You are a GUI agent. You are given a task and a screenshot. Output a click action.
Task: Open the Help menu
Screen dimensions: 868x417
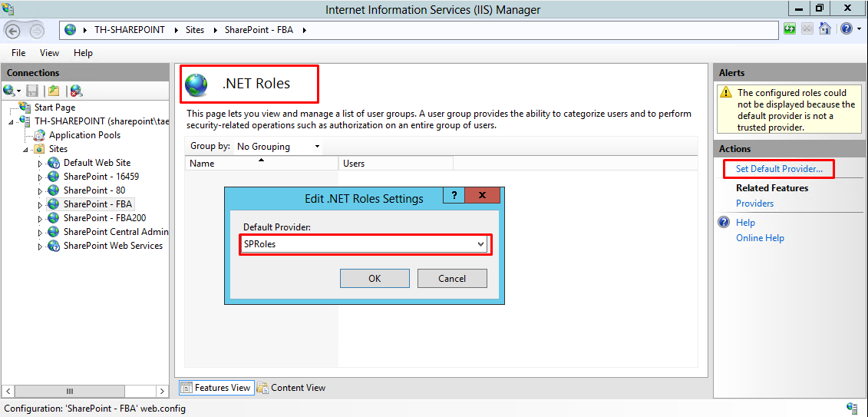pos(83,53)
